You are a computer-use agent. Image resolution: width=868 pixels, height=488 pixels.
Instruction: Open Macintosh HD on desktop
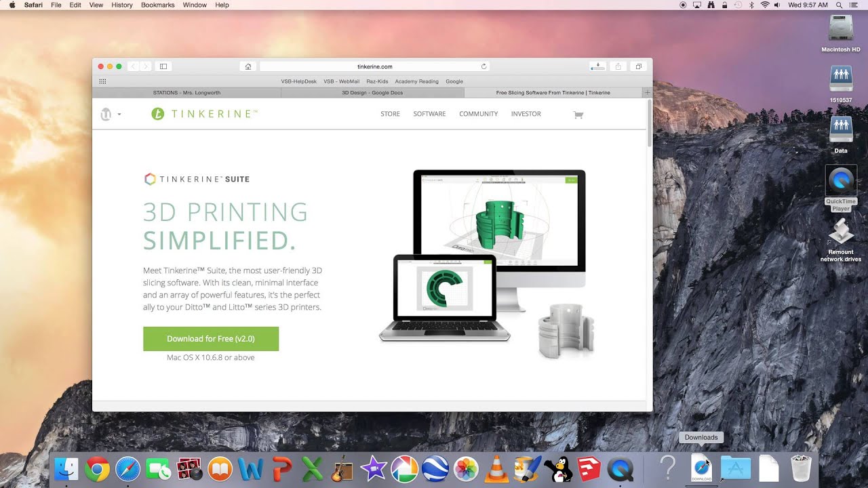(841, 33)
